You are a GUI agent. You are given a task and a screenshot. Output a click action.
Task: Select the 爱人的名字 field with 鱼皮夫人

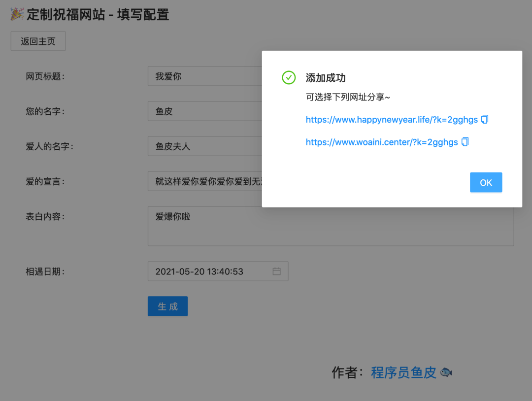(204, 146)
